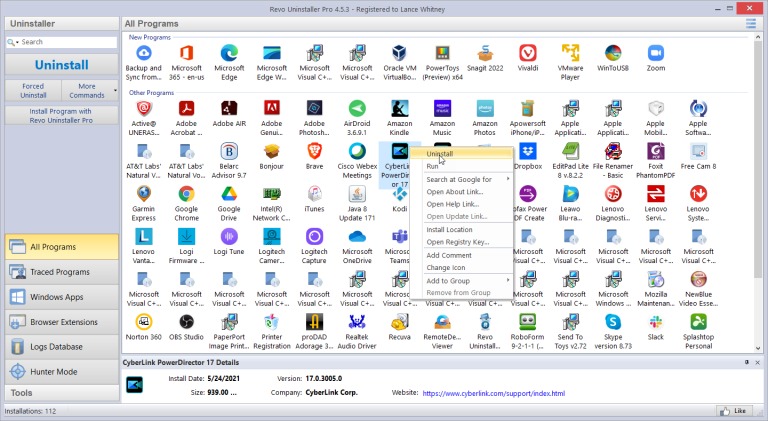Choose Uninstall in the context menu
Viewport: 768px width, 421px height.
pos(462,154)
